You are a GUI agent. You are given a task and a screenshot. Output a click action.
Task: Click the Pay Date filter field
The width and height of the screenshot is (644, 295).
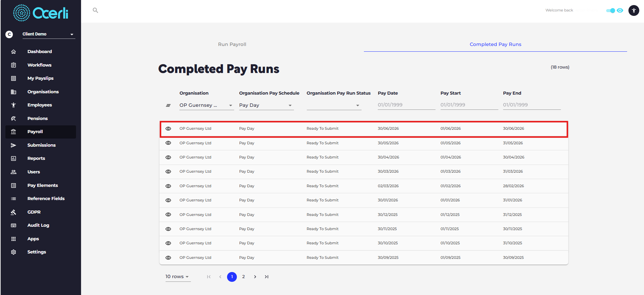pos(406,105)
